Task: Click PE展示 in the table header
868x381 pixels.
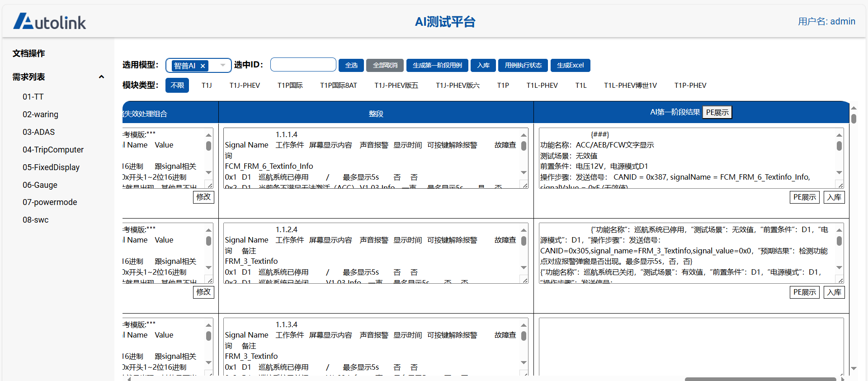Action: click(x=717, y=112)
